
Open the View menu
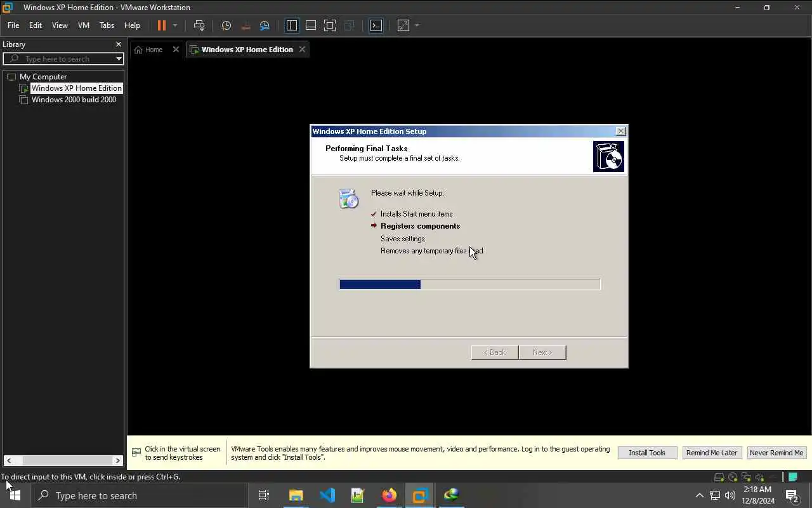click(x=60, y=25)
